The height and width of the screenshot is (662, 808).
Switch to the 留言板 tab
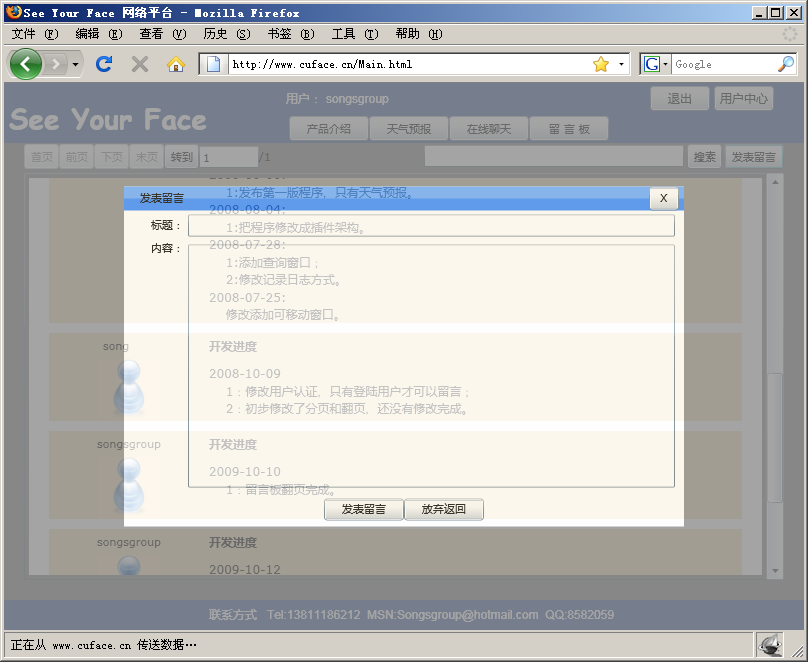point(569,129)
